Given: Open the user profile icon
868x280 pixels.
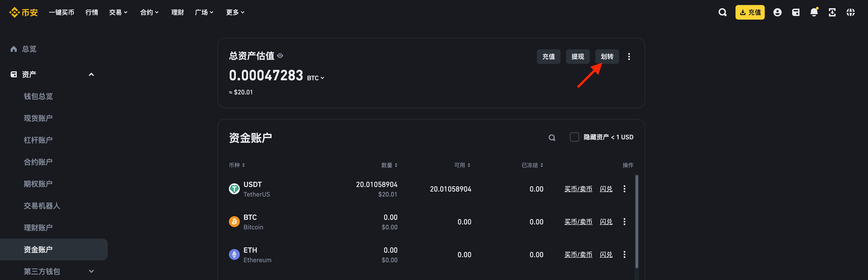Looking at the screenshot, I should coord(777,13).
